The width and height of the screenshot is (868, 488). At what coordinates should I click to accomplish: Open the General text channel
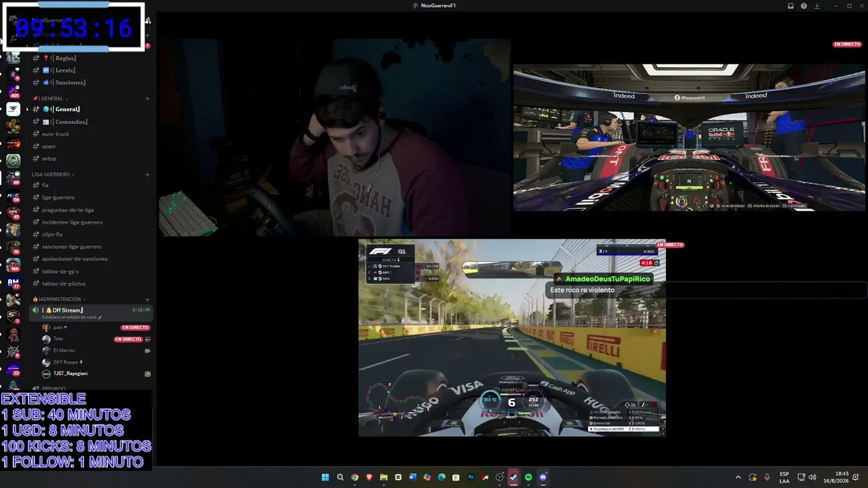tap(91, 109)
